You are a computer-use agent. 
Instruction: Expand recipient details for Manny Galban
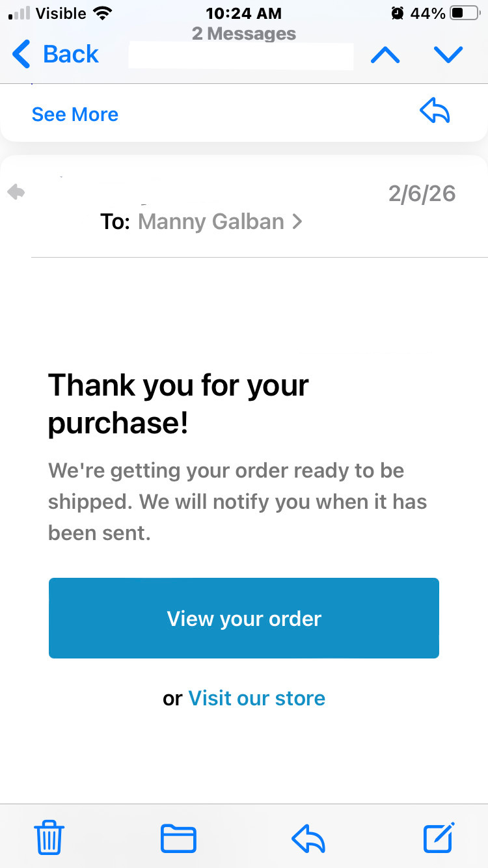coord(220,222)
